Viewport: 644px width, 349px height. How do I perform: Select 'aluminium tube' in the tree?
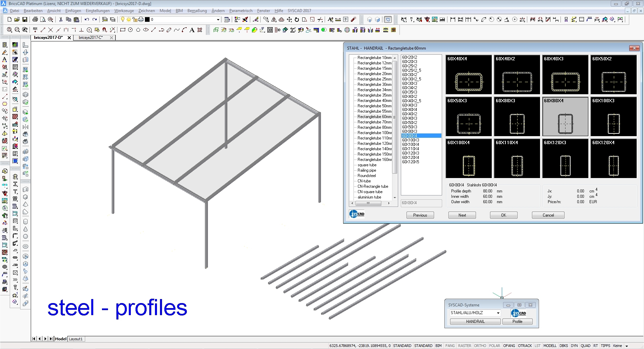coord(369,197)
